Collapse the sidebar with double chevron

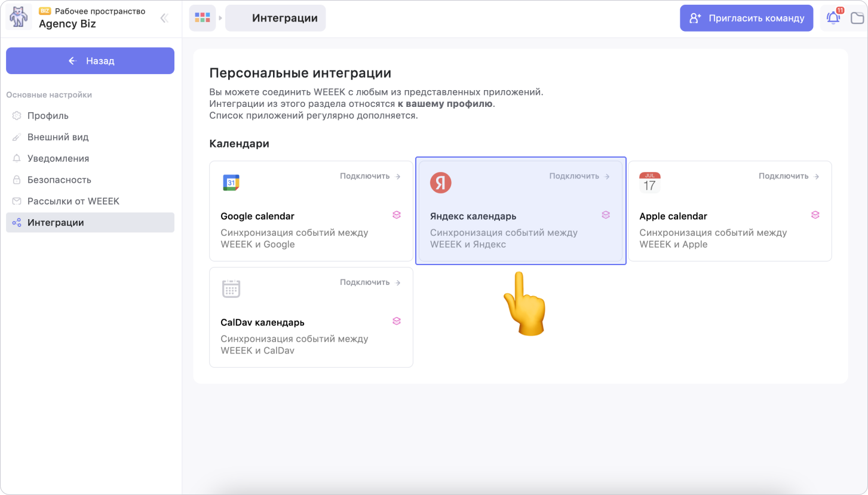click(x=164, y=18)
